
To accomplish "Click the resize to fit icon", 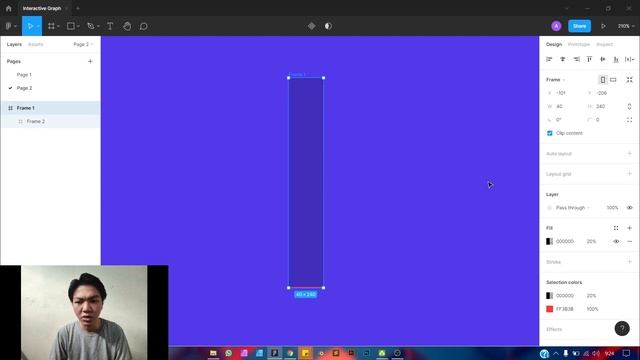I will pos(629,80).
